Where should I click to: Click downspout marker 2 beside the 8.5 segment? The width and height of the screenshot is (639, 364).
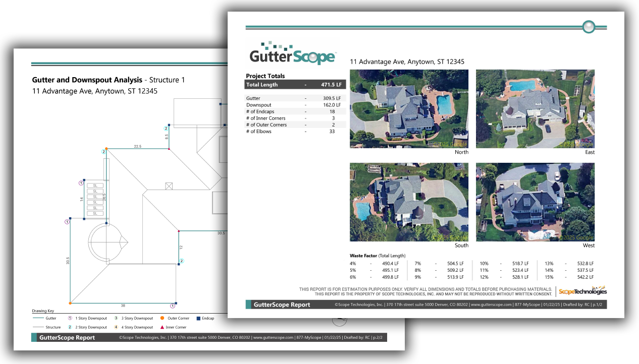pos(166,129)
